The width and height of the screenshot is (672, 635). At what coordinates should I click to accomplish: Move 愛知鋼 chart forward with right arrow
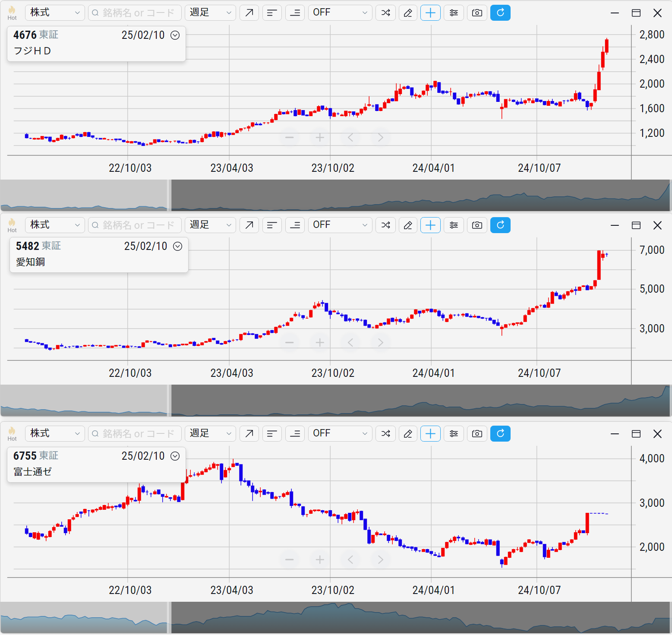tap(380, 343)
